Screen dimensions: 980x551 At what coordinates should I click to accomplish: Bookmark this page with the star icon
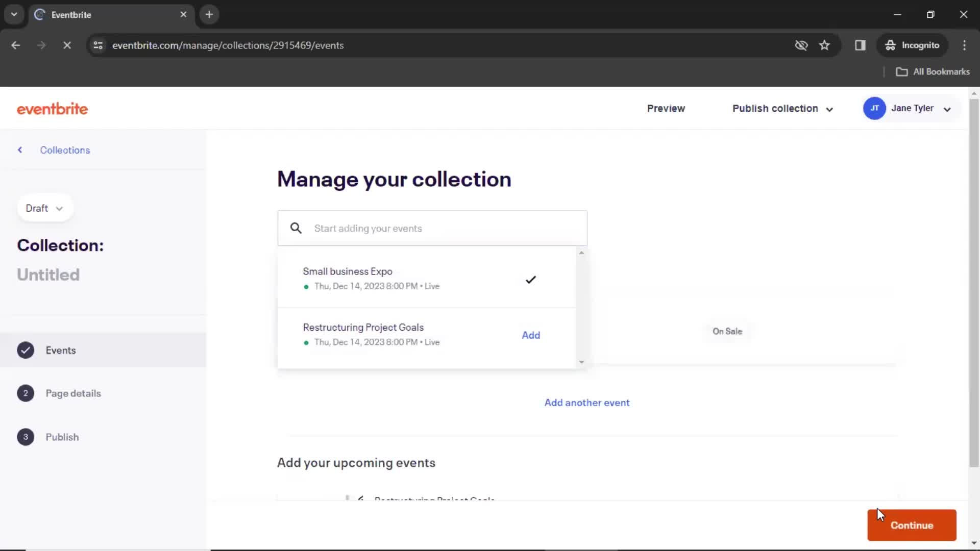[824, 45]
